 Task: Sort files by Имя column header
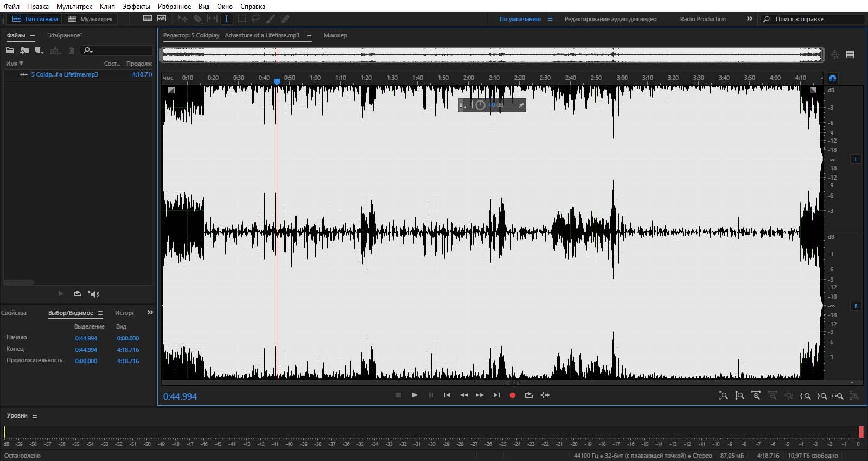(x=15, y=64)
